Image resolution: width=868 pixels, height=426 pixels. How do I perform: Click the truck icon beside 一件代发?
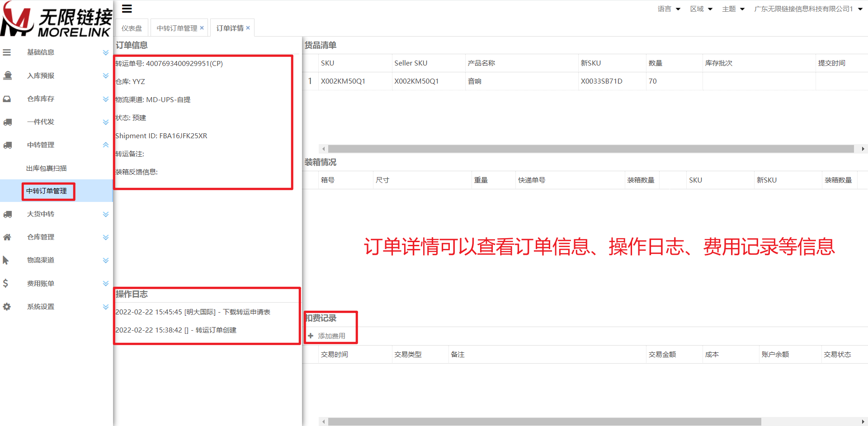(x=8, y=122)
